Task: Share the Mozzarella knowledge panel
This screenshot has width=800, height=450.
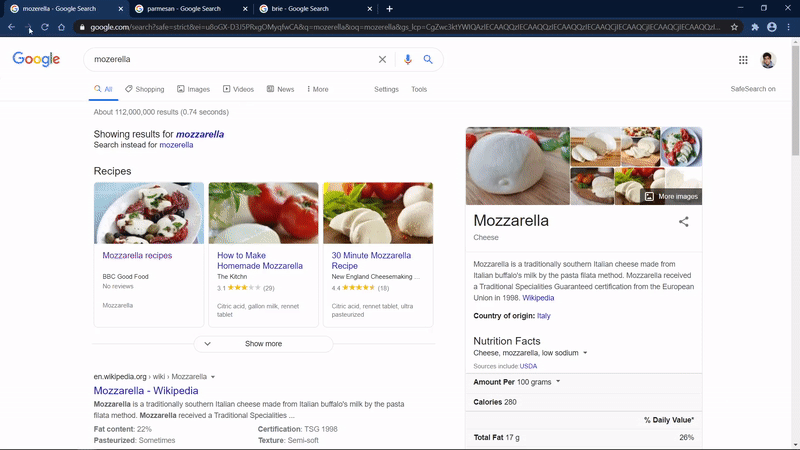Action: click(684, 221)
